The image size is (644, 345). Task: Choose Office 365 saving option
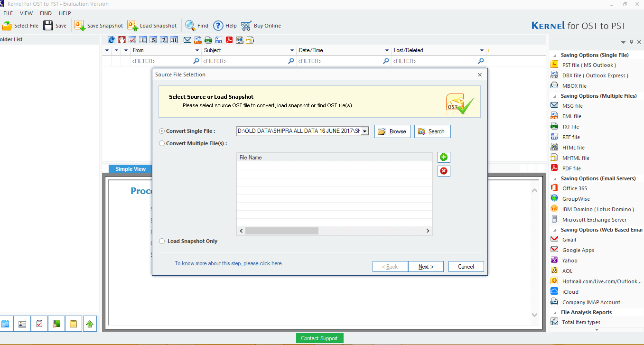(574, 188)
